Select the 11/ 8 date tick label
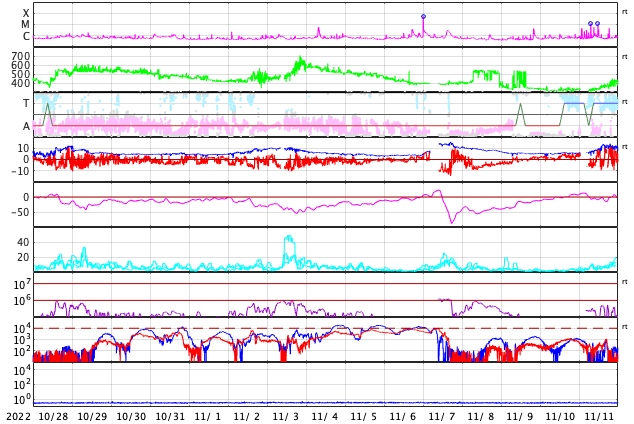This screenshot has width=634, height=424. 481,417
